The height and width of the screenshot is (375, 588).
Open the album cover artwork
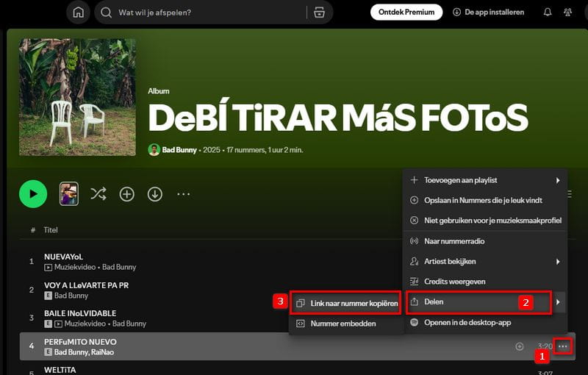77,97
